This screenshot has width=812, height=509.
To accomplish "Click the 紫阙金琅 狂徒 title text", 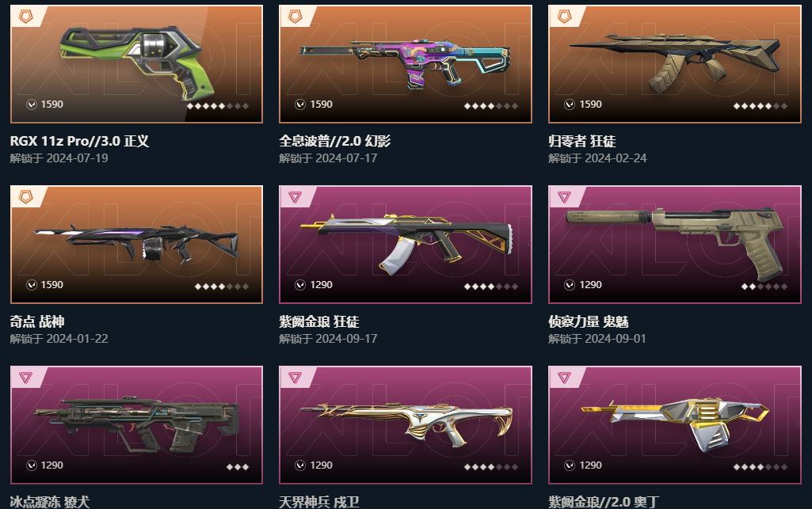I will [x=319, y=321].
